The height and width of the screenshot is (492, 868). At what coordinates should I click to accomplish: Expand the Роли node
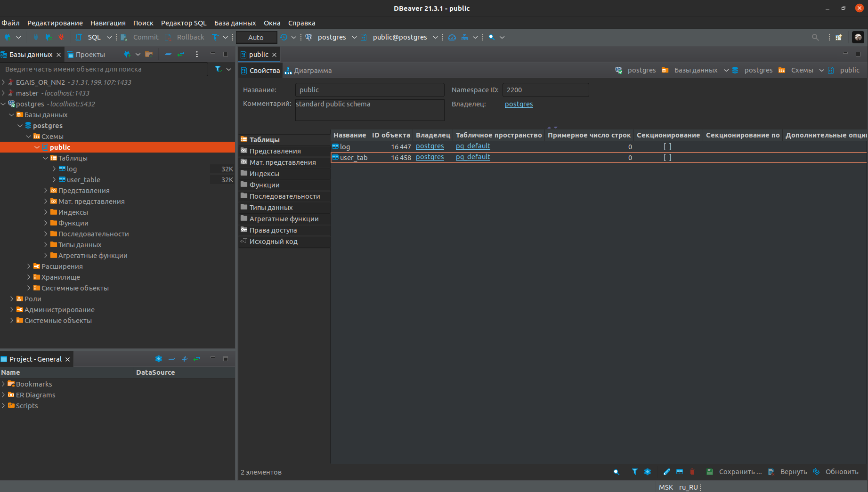tap(12, 299)
